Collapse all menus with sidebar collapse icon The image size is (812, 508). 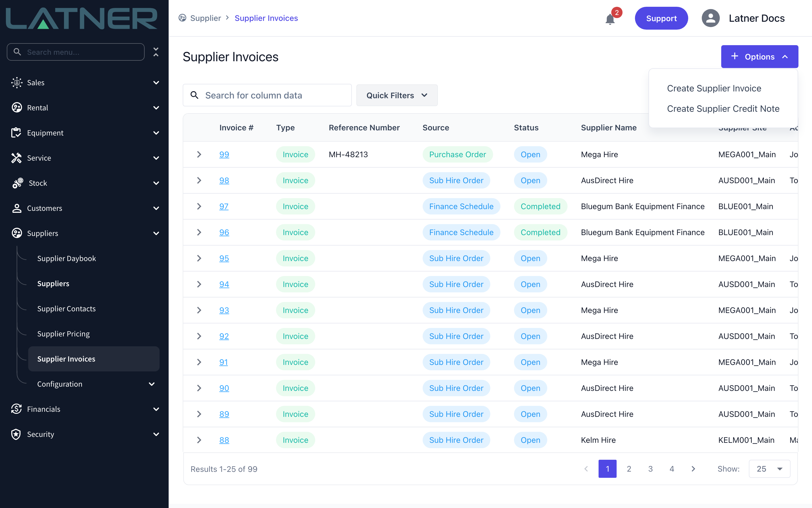click(156, 52)
